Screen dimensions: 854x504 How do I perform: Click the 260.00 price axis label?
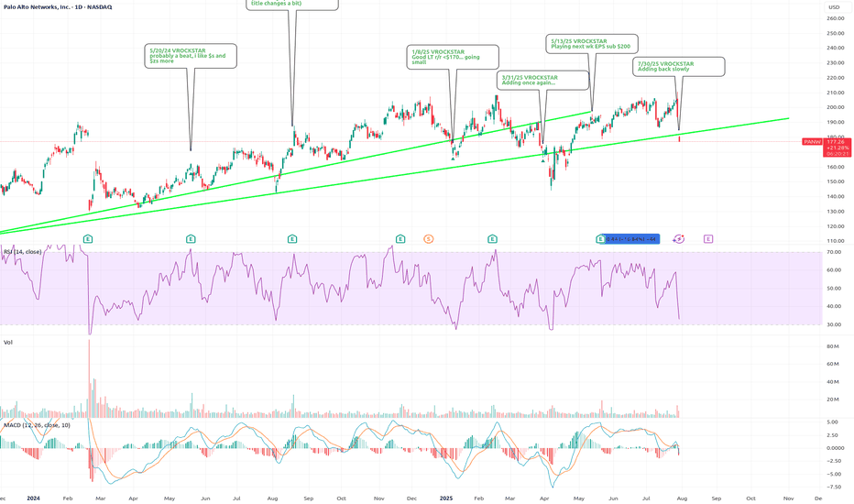tap(836, 18)
